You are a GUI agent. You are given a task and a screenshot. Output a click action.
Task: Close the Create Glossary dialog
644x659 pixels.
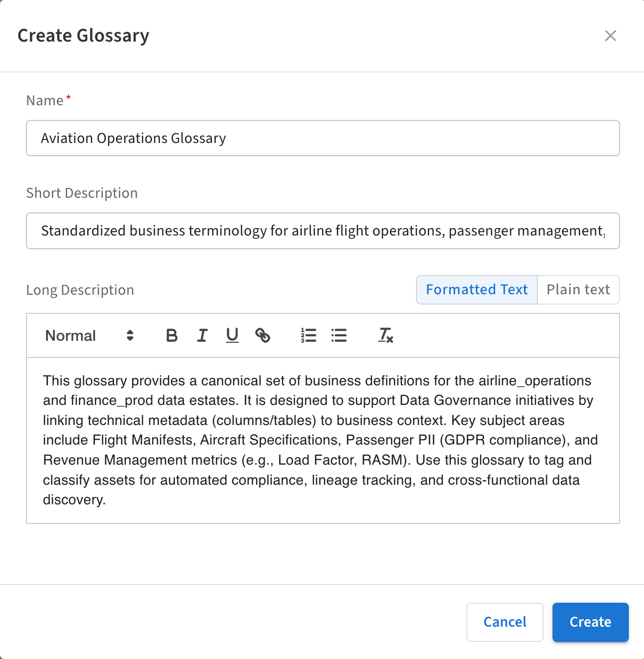click(610, 36)
